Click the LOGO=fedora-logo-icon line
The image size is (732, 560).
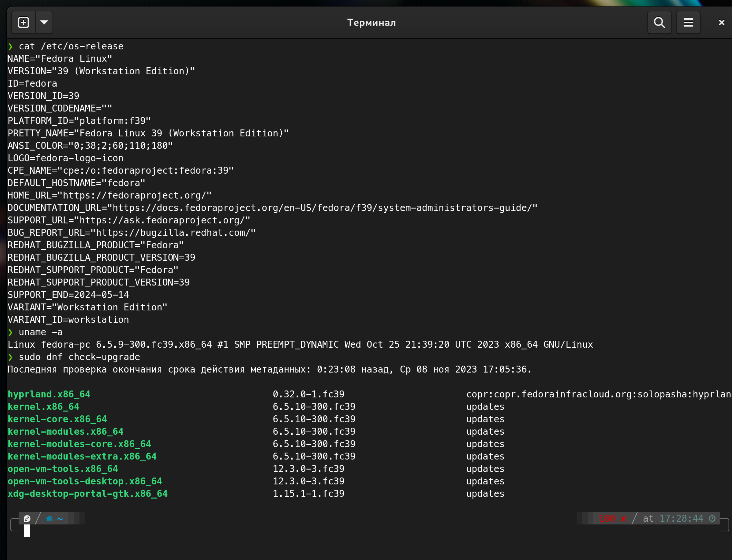pos(66,158)
